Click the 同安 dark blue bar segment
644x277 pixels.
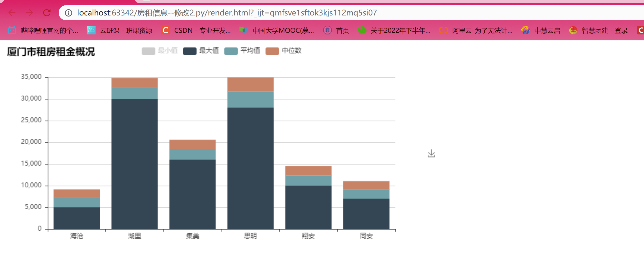(x=366, y=214)
